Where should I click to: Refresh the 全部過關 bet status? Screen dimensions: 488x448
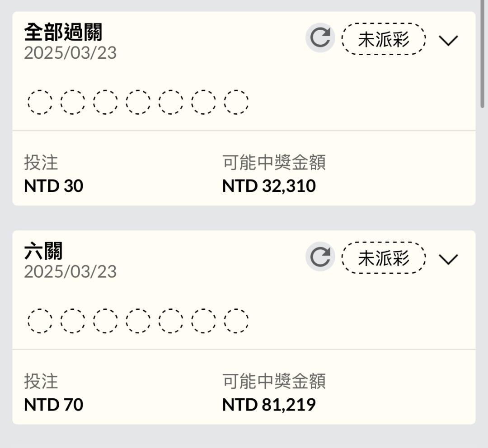point(320,38)
